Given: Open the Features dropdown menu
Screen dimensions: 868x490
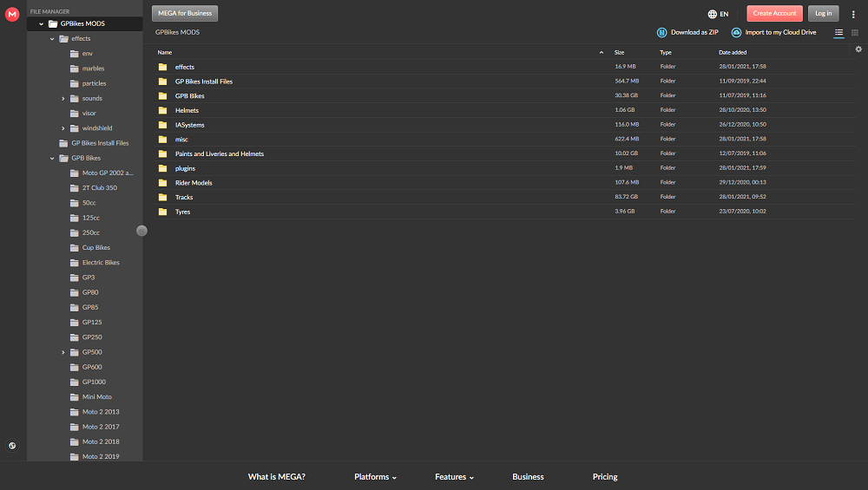Looking at the screenshot, I should pos(454,477).
